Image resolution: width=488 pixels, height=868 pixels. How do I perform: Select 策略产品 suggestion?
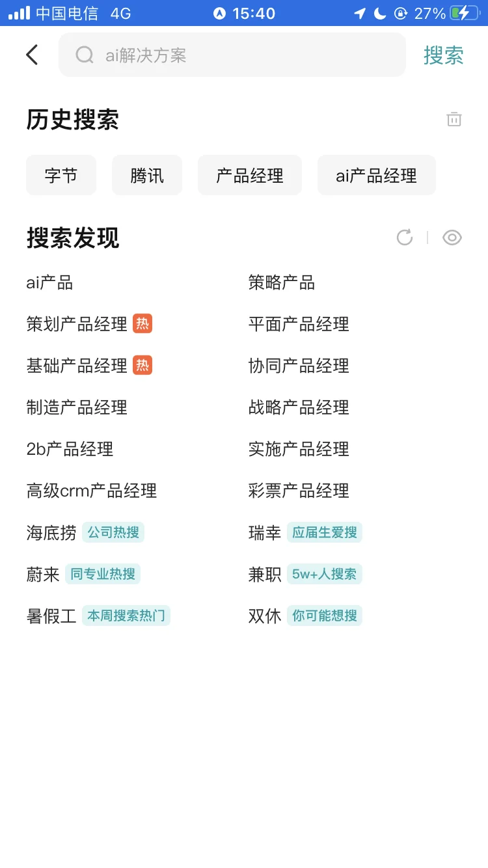282,282
